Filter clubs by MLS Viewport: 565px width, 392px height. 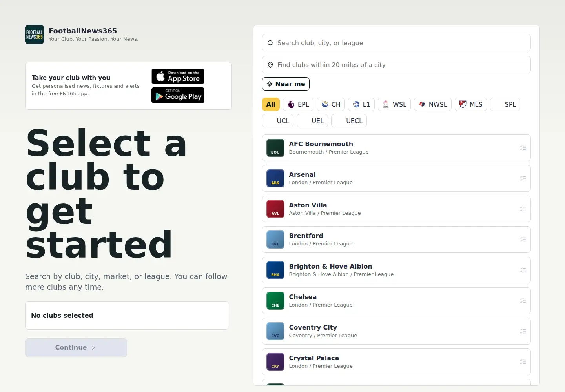coord(471,104)
